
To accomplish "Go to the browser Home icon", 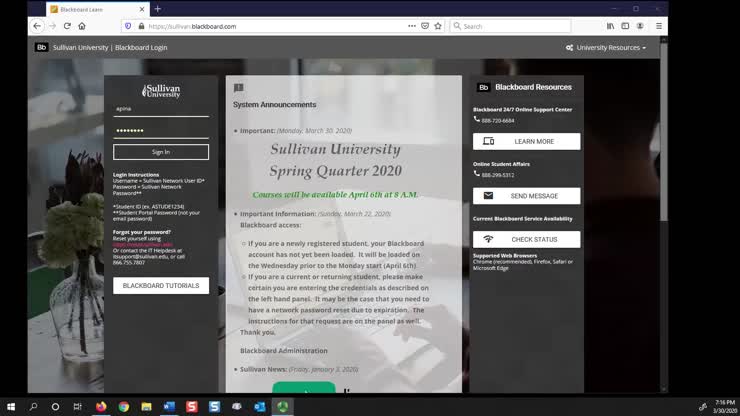I will (x=82, y=26).
